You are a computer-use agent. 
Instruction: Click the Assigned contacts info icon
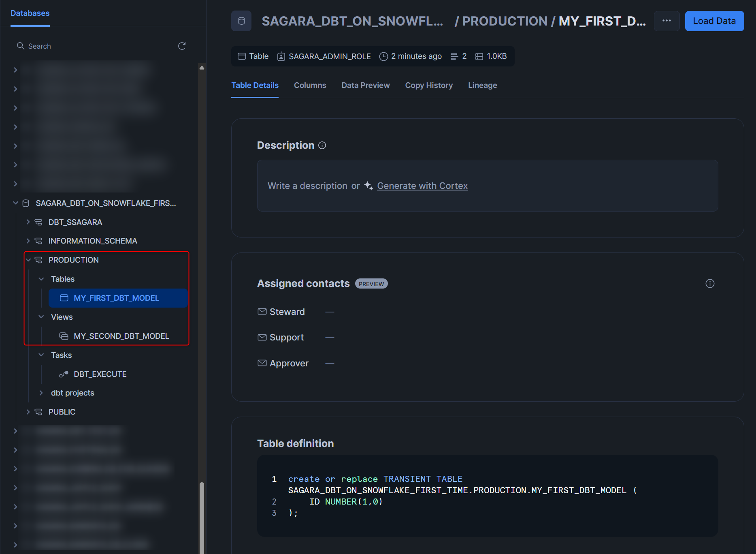pos(710,284)
